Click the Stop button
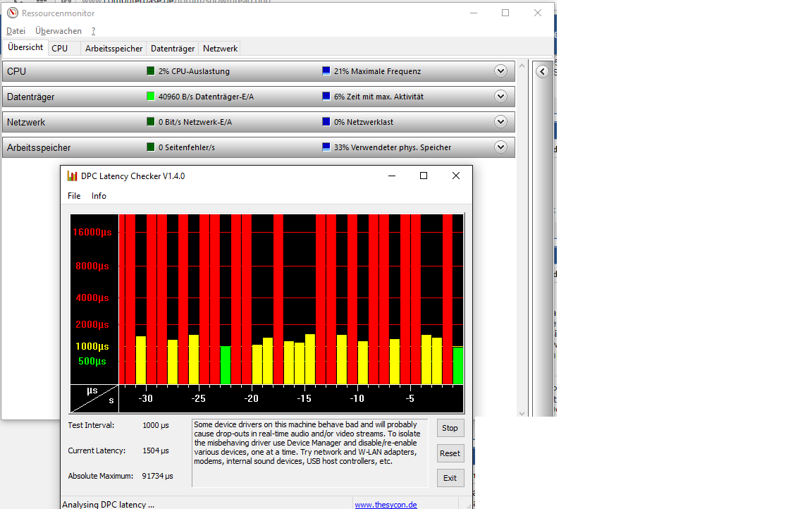812x509 pixels. click(x=450, y=428)
